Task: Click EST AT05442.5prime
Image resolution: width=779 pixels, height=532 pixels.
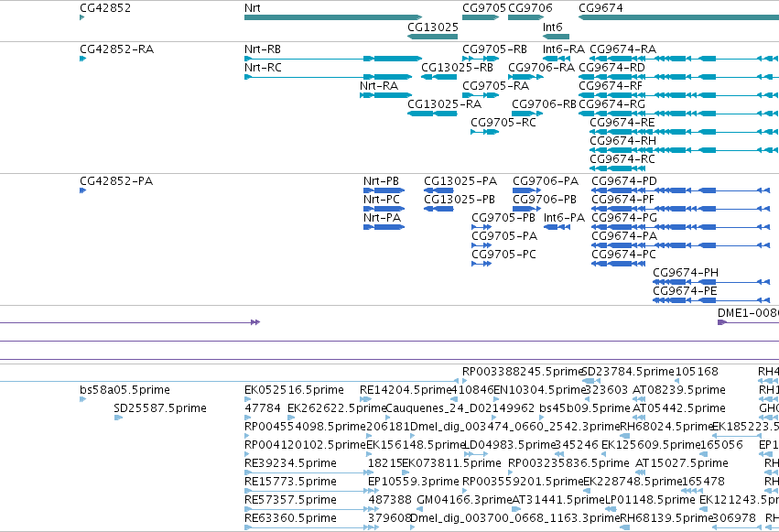Action: [x=639, y=418]
